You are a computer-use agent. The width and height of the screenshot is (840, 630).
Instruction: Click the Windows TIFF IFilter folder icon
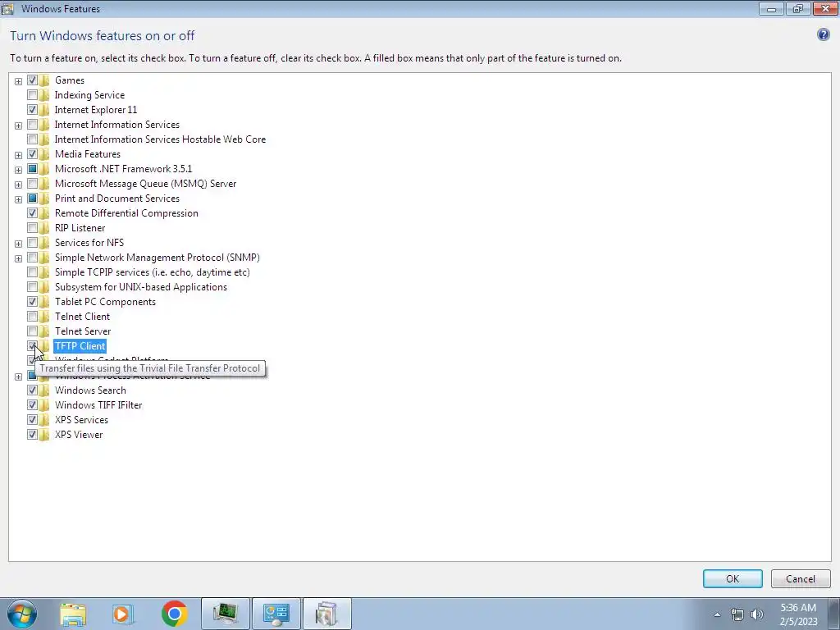pyautogui.click(x=44, y=405)
